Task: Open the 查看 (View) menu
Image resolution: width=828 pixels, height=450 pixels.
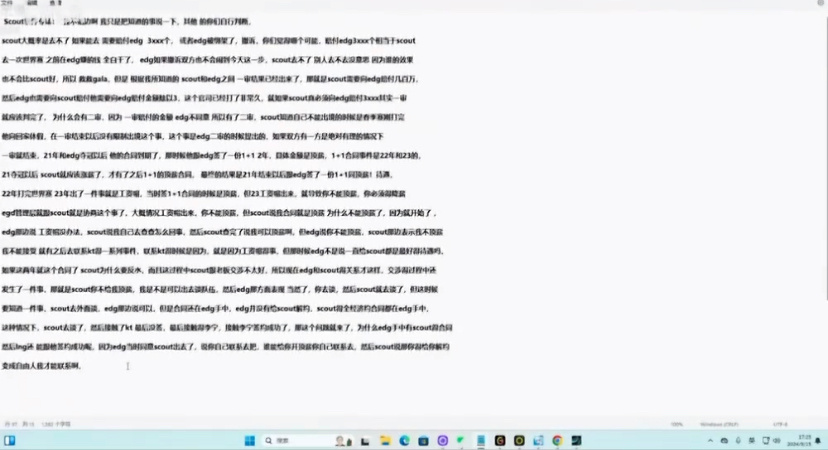Action: (x=55, y=3)
